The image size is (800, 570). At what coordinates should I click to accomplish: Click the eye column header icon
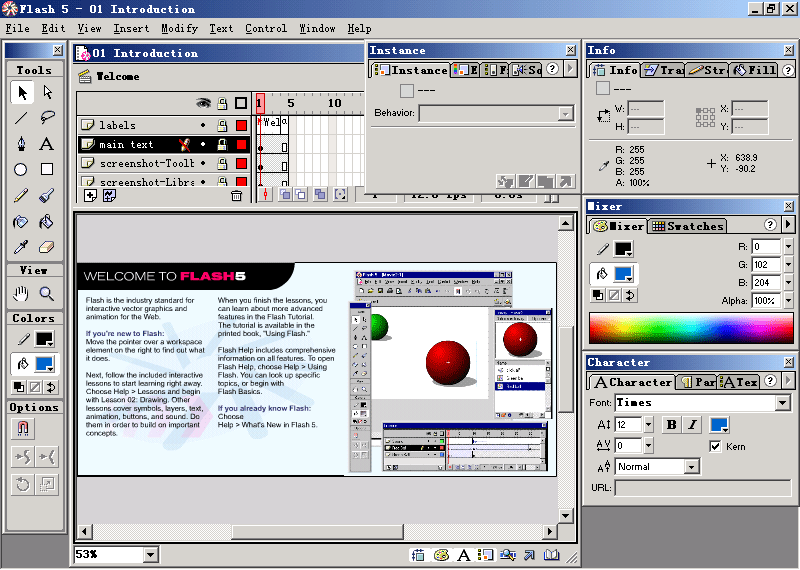[x=203, y=104]
